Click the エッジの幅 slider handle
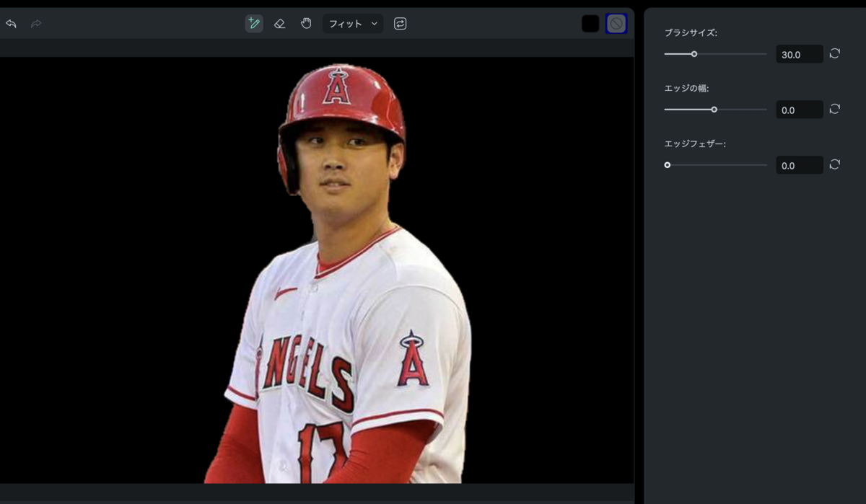This screenshot has height=504, width=866. pyautogui.click(x=714, y=110)
